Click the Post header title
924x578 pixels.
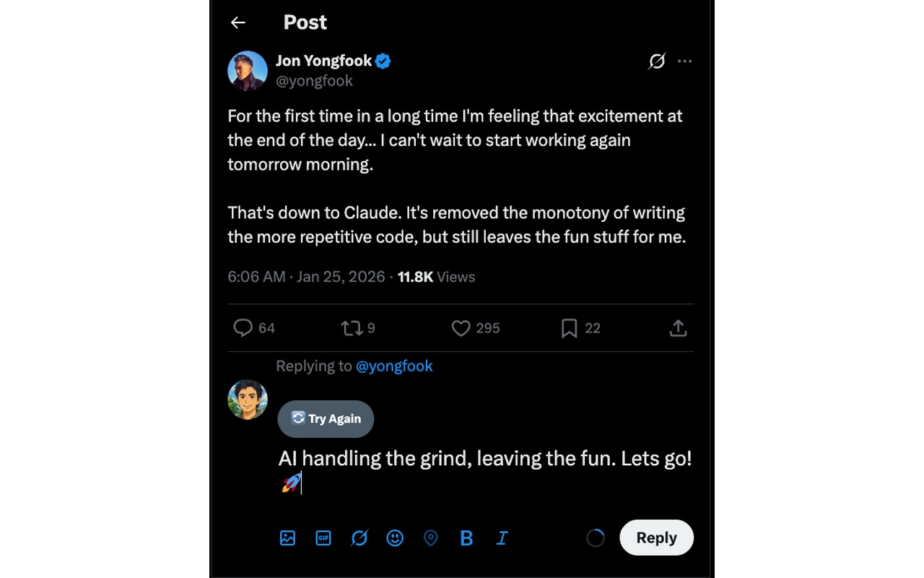click(x=305, y=22)
